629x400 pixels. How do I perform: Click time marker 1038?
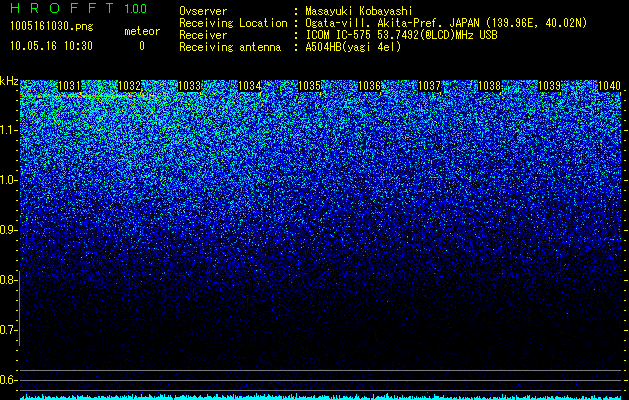[x=489, y=86]
